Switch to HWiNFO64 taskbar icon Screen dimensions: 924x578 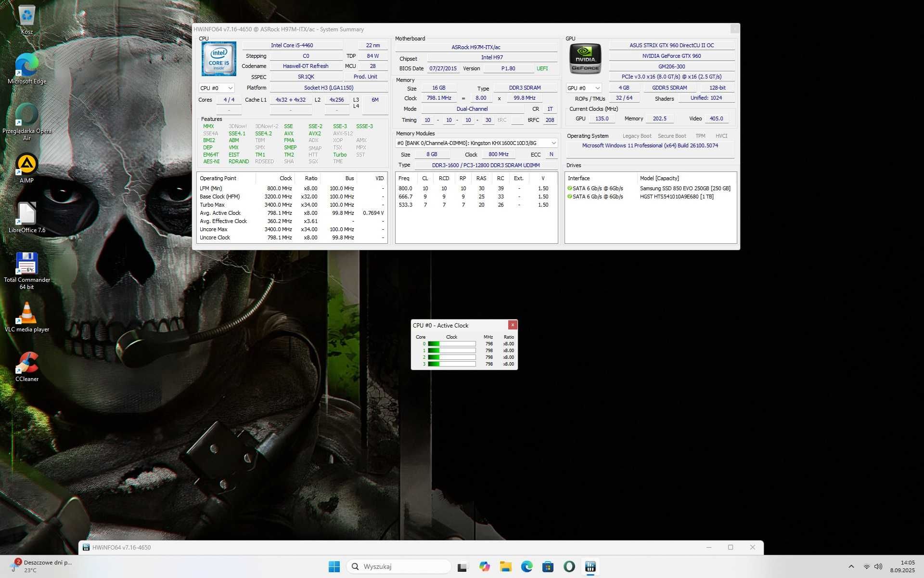590,566
